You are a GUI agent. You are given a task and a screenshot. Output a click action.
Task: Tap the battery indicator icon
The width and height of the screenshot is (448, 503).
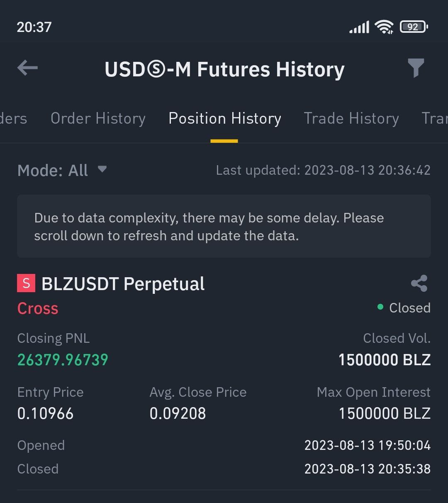413,27
